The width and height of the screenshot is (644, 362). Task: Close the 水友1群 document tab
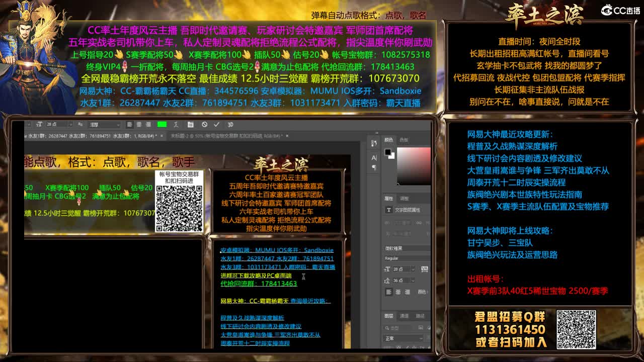point(162,136)
